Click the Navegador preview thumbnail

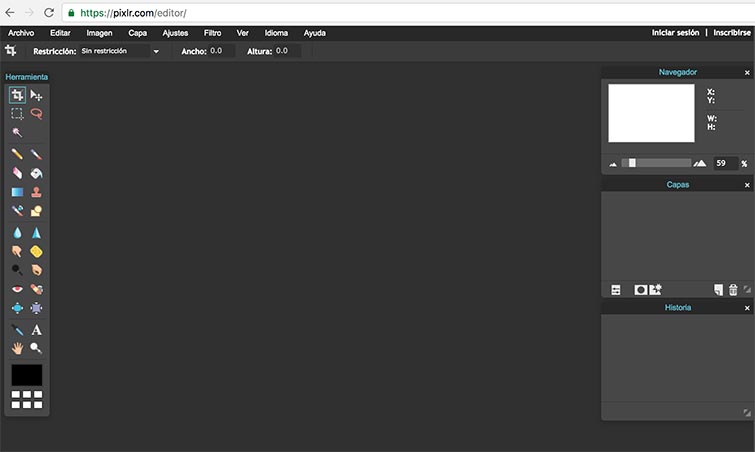[x=651, y=113]
